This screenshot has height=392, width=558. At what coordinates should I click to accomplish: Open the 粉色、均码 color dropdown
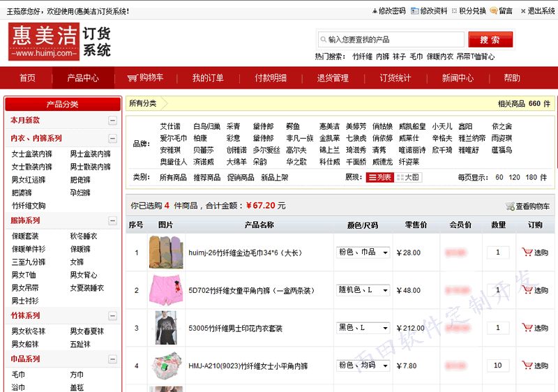[363, 365]
